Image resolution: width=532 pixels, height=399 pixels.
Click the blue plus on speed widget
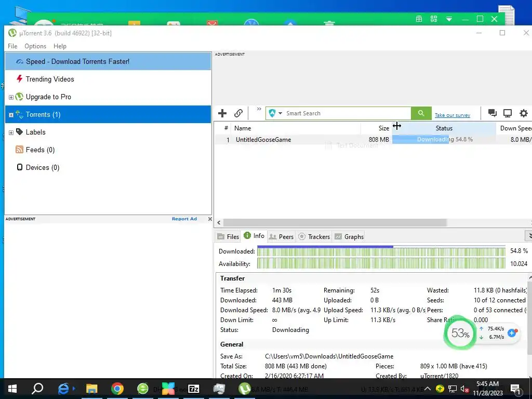click(x=512, y=333)
